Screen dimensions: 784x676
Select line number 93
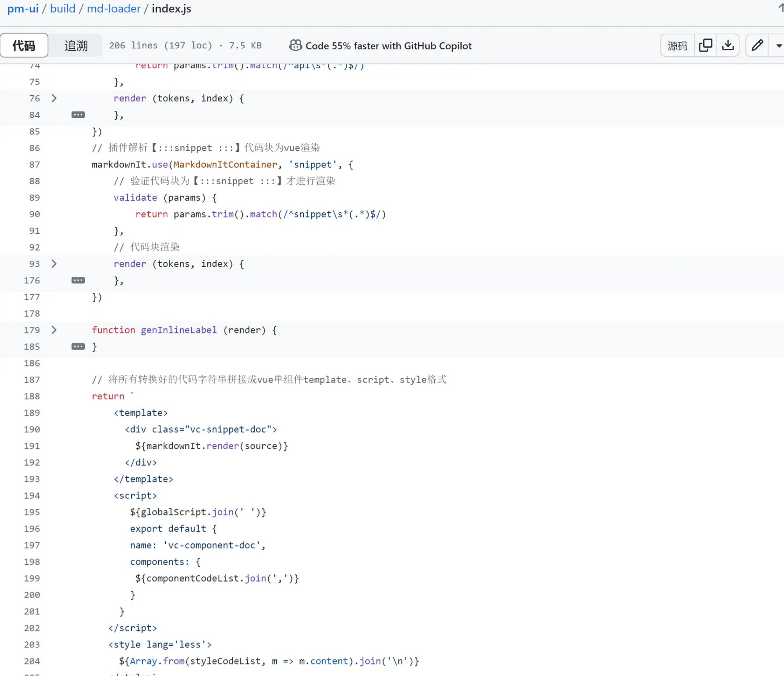pos(34,264)
